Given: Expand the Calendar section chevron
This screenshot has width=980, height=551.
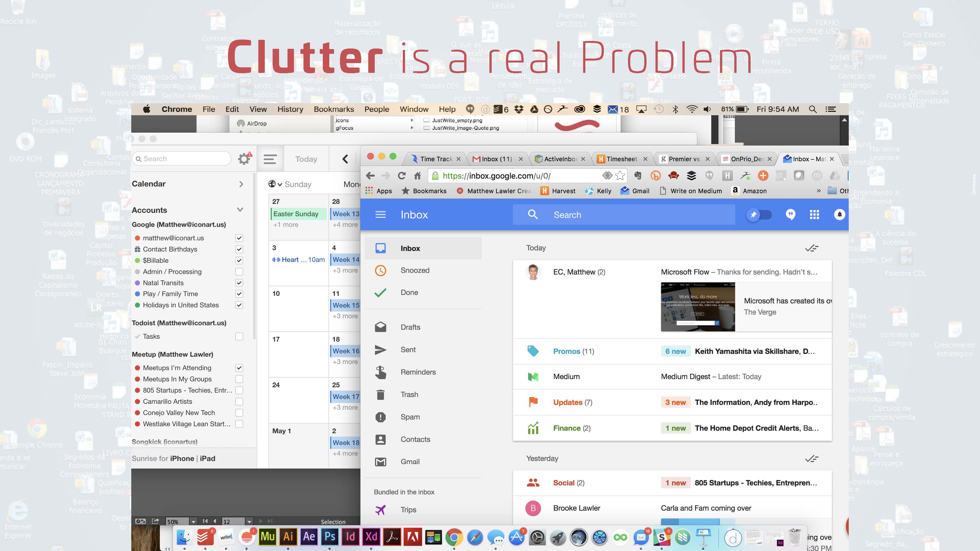Looking at the screenshot, I should (241, 184).
